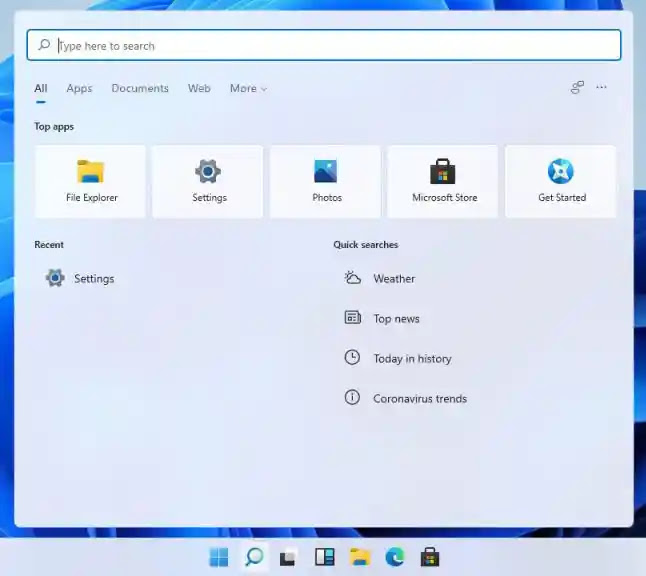Switch to the Web tab
Viewport: 646px width, 576px height.
click(x=199, y=88)
